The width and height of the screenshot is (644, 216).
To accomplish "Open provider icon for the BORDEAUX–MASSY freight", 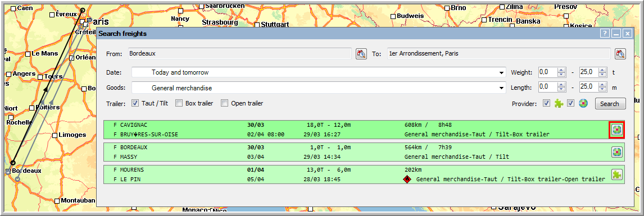I will coord(617,152).
